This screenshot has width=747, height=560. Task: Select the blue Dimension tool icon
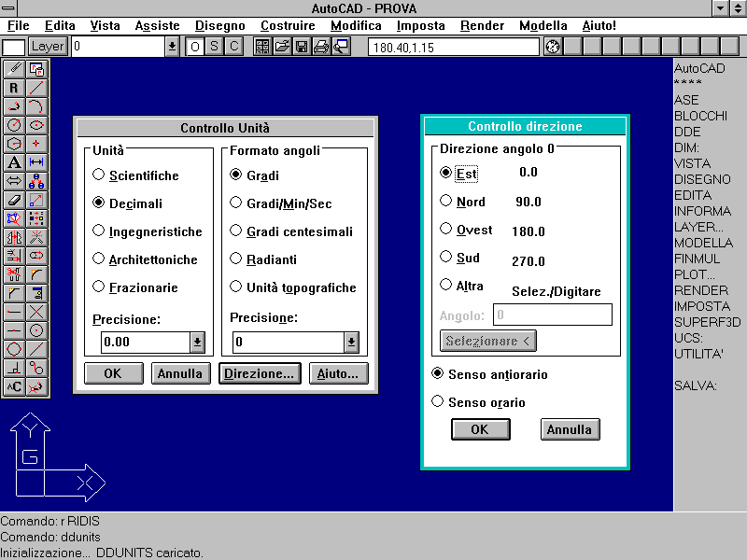tap(36, 162)
